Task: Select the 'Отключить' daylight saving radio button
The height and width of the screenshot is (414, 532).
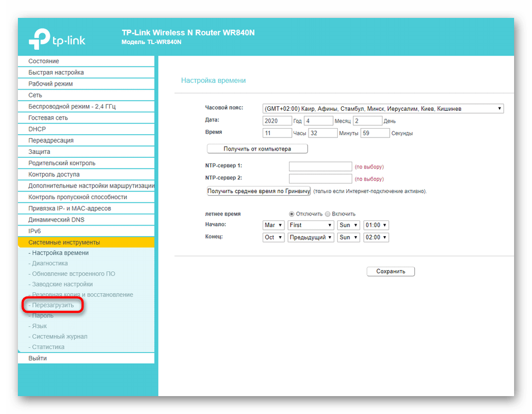Action: [292, 214]
